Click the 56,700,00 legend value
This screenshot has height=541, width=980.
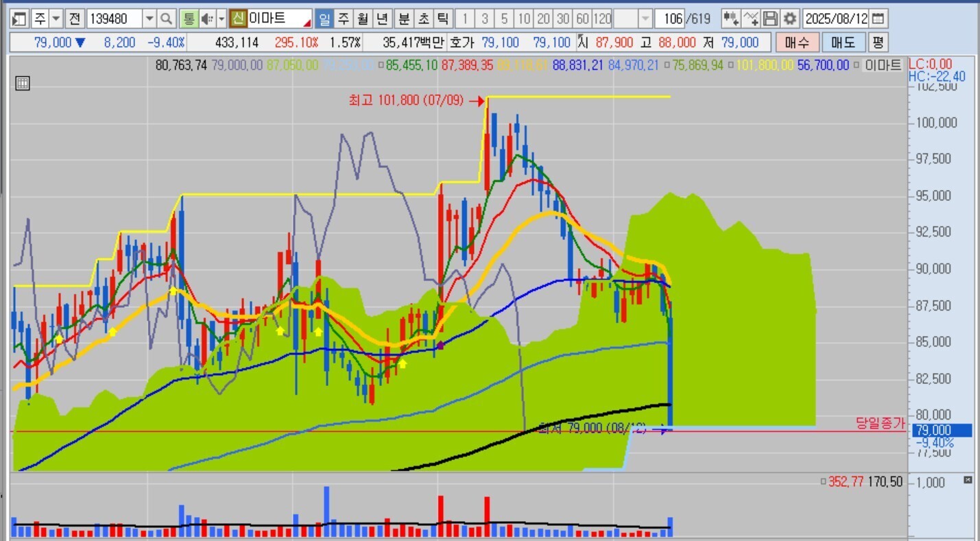[x=823, y=65]
